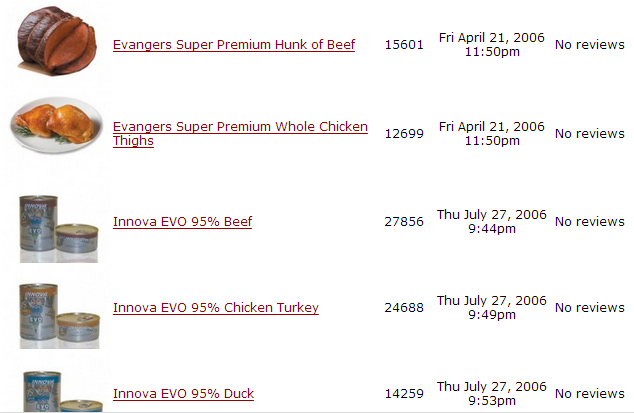This screenshot has height=413, width=634.
Task: Follow the Innova EVO 95% Duck link
Action: (183, 394)
